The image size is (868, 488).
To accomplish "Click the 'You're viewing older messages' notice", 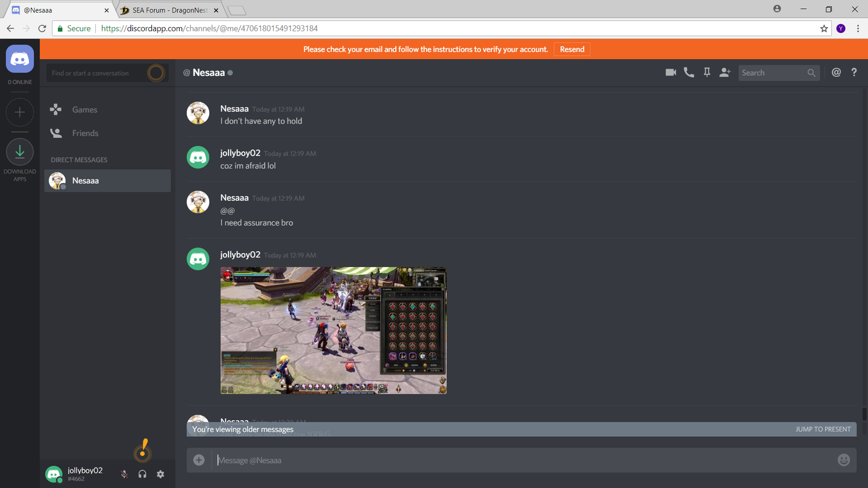I will (243, 429).
